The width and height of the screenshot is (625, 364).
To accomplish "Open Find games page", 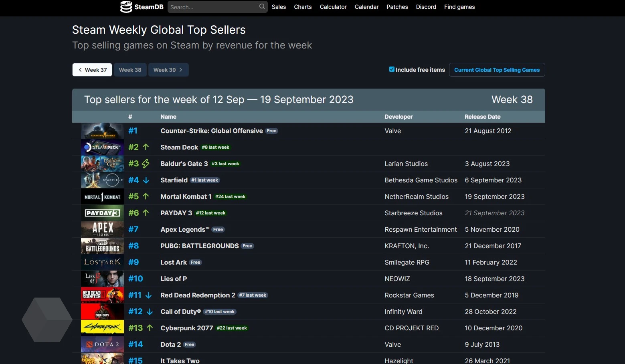I will pos(459,7).
